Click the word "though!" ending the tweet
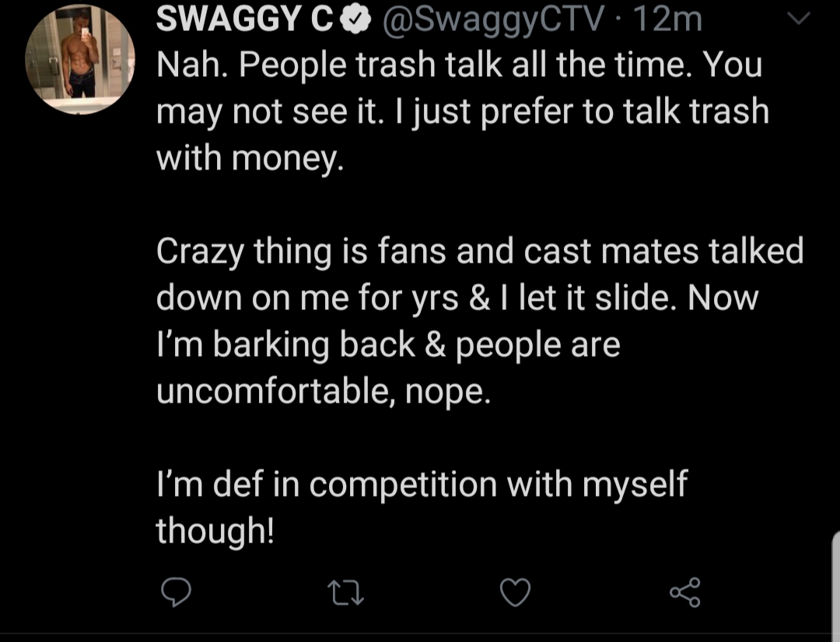 pos(215,531)
